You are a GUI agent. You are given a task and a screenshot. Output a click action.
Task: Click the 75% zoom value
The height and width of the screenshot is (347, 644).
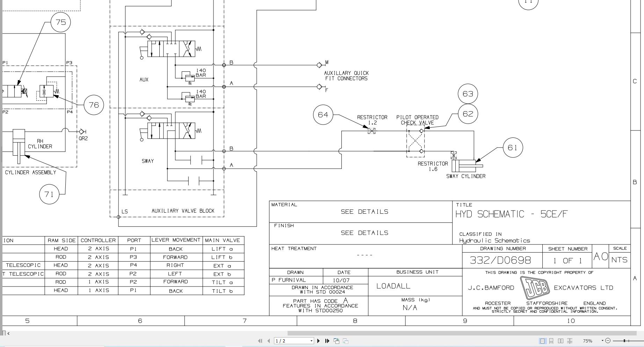(587, 341)
